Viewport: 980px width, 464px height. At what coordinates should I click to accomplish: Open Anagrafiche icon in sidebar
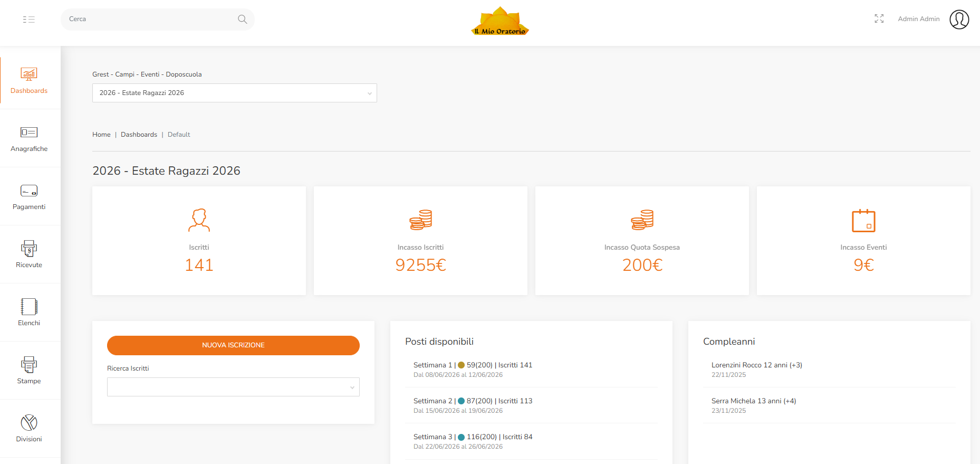[x=29, y=132]
